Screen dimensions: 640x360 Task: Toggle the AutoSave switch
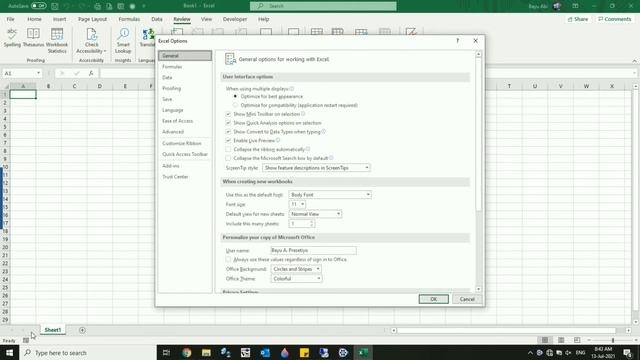[38, 6]
